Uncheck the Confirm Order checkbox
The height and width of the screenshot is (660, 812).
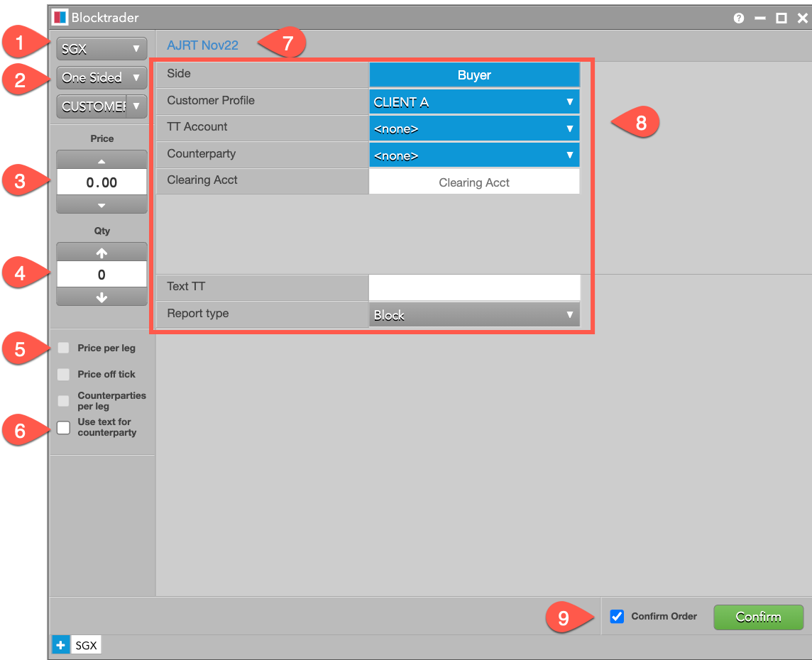(x=617, y=617)
